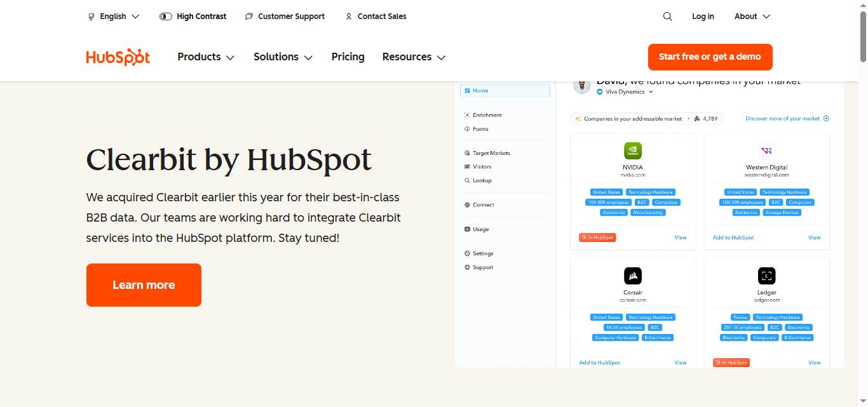The image size is (868, 407).
Task: Select Forms in the sidebar
Action: 479,129
